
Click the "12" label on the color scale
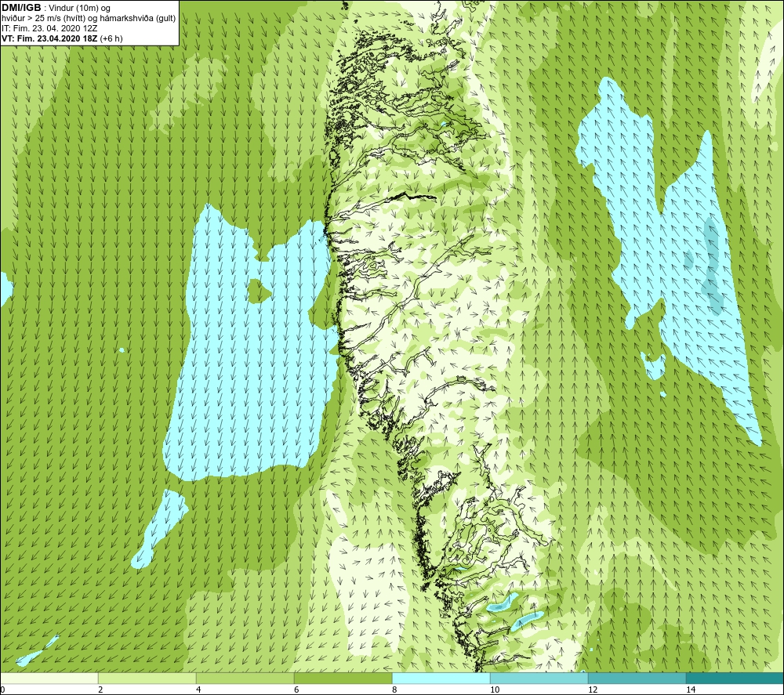(x=593, y=690)
